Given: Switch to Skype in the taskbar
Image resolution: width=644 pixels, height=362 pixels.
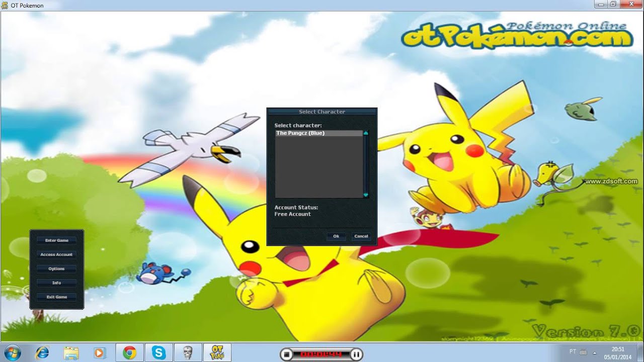Looking at the screenshot, I should (x=158, y=353).
